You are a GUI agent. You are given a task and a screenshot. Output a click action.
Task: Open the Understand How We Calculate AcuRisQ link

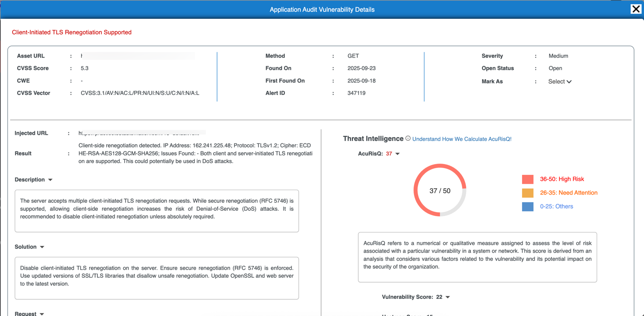[x=461, y=139]
